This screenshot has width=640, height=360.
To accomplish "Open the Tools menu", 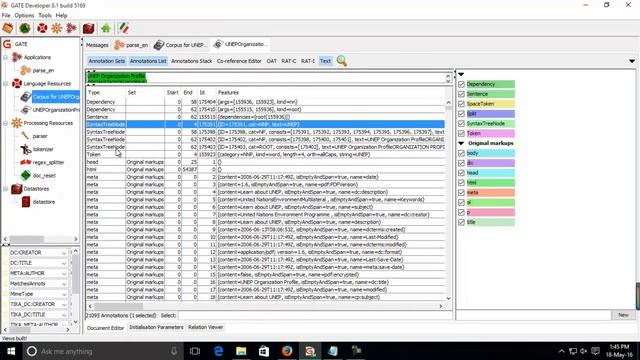I will 45,16.
